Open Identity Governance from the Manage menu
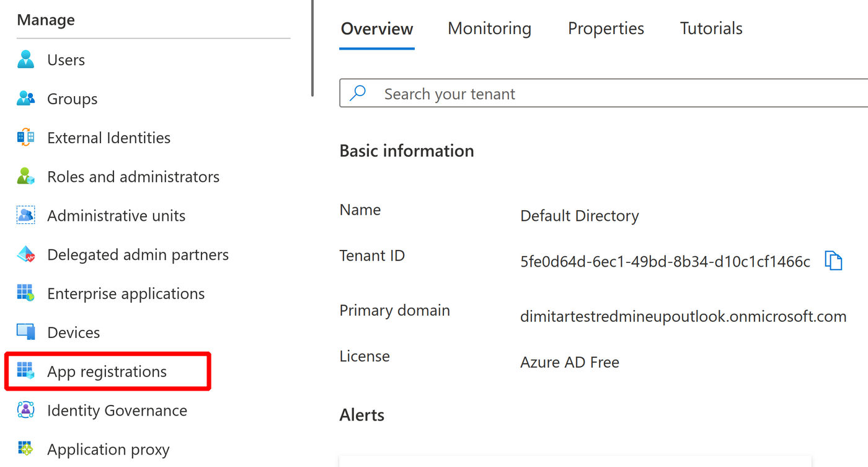Viewport: 868px width, 467px height. [117, 410]
